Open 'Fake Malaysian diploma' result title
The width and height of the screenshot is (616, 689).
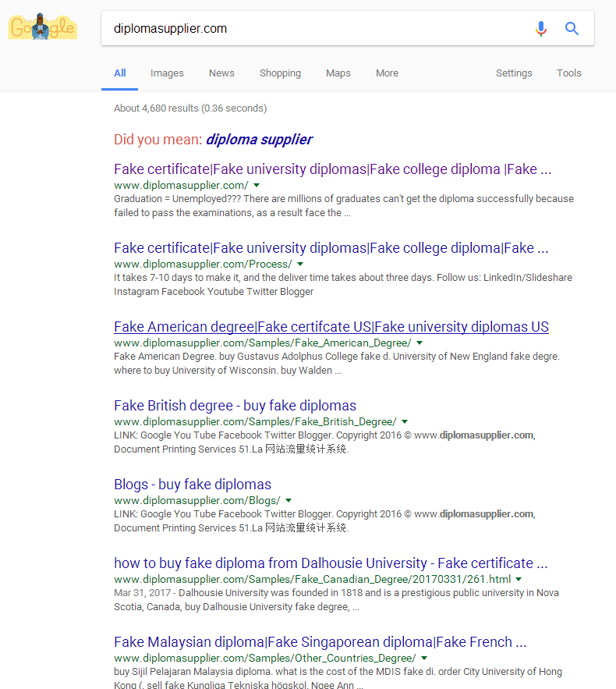[320, 641]
